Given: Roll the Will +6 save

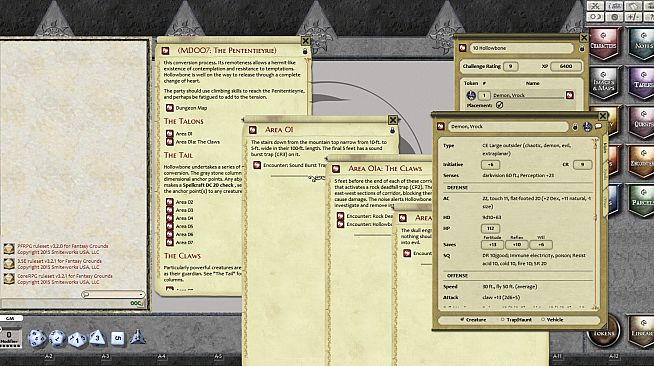Looking at the screenshot, I should pyautogui.click(x=541, y=245).
